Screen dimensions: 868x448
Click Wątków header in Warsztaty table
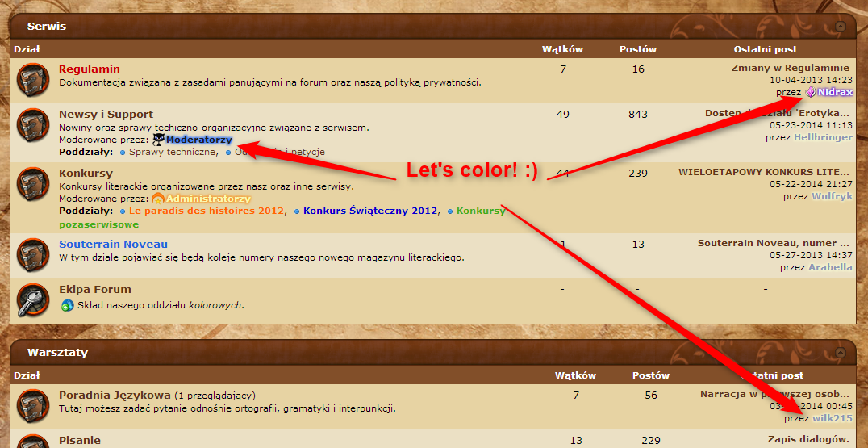point(576,375)
